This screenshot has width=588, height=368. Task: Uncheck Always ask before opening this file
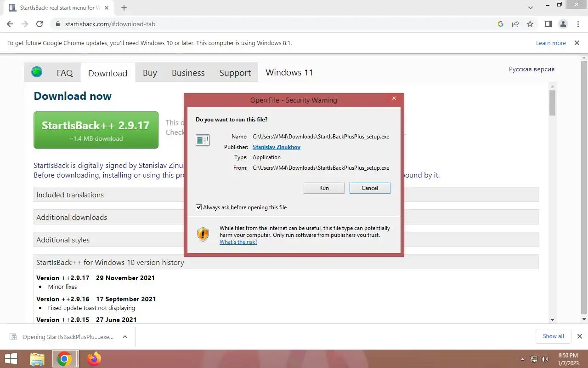(x=199, y=207)
